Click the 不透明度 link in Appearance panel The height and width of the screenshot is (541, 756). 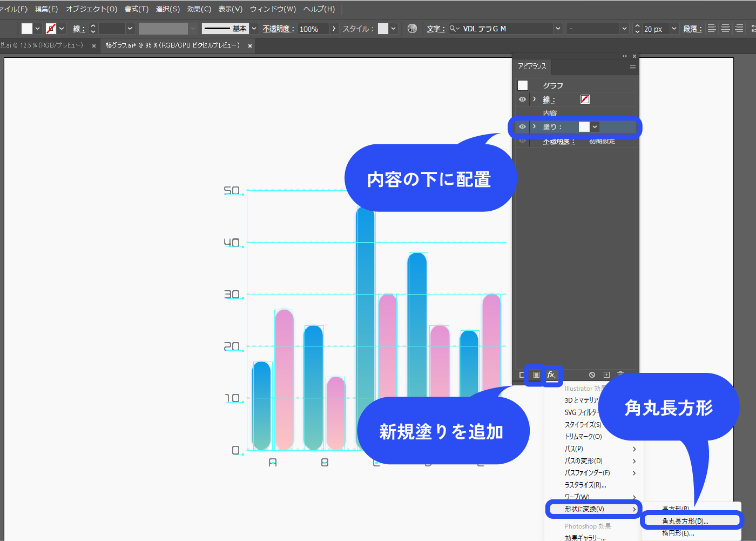(558, 141)
